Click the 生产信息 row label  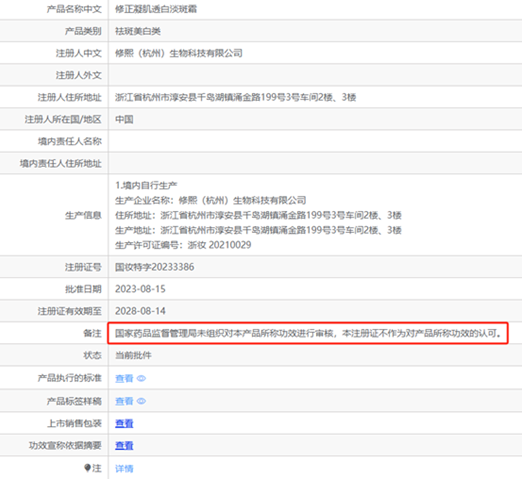pos(83,215)
